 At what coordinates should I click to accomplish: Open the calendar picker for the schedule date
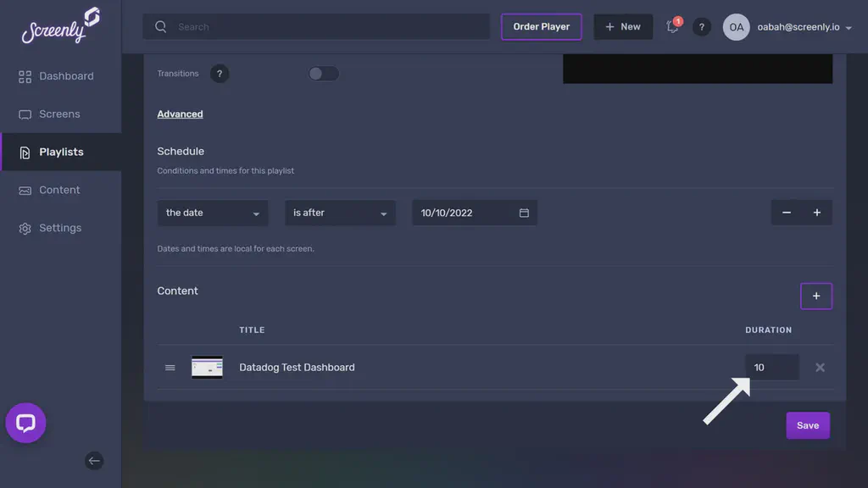pyautogui.click(x=524, y=213)
